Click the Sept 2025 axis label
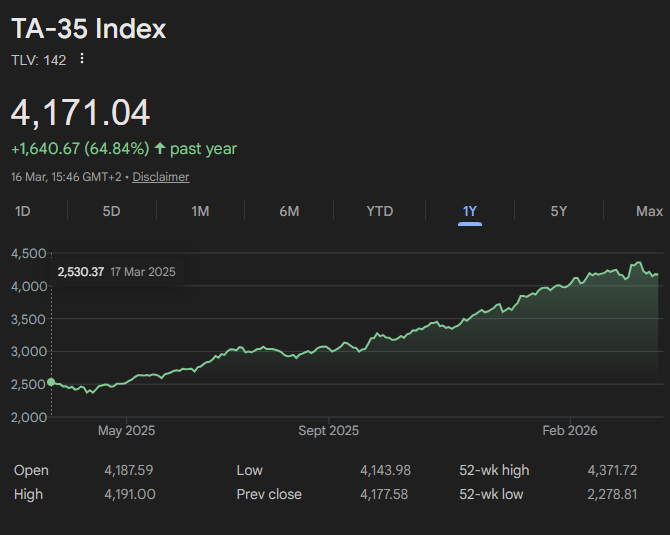 [329, 430]
